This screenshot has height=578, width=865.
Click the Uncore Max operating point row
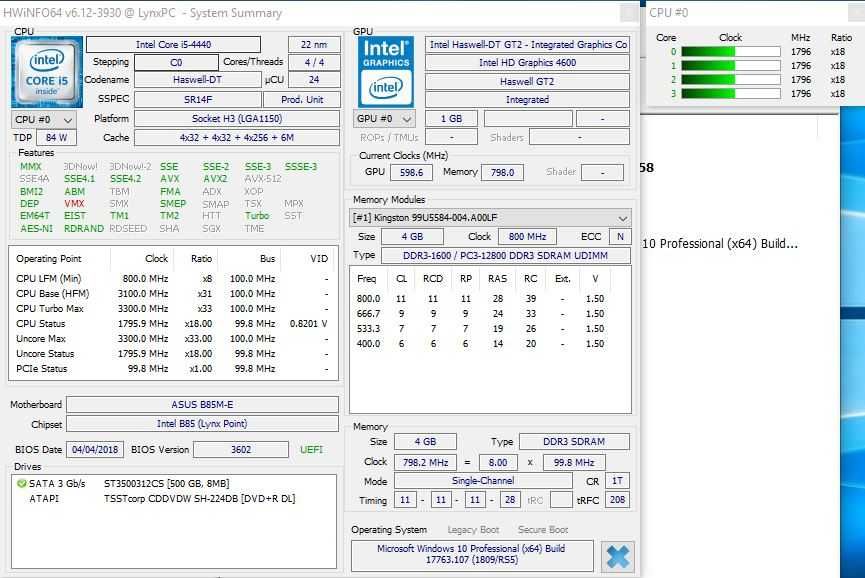click(x=173, y=339)
